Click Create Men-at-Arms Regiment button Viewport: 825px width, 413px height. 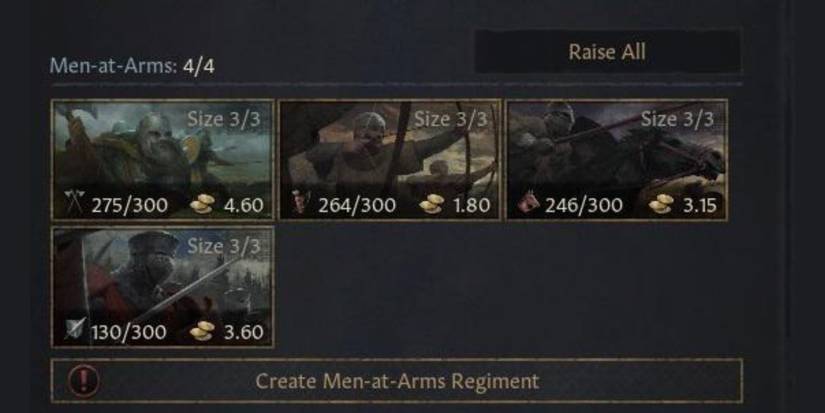tap(397, 381)
